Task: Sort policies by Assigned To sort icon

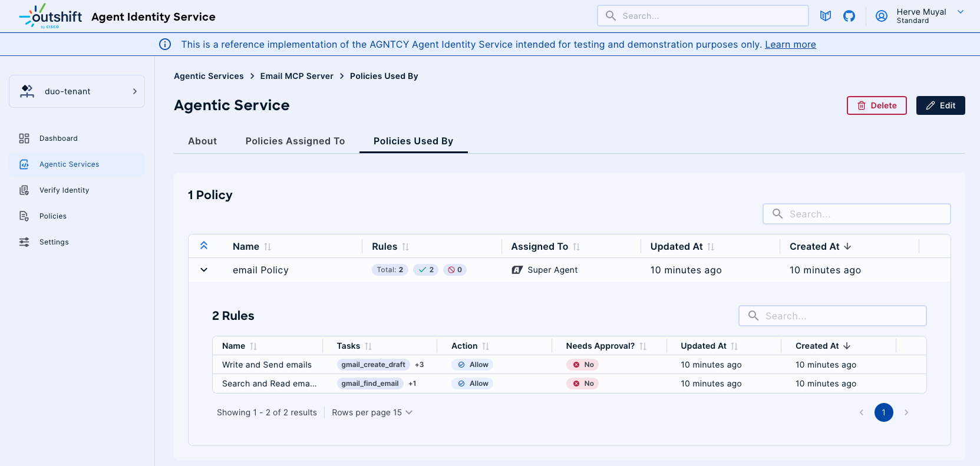Action: [576, 247]
